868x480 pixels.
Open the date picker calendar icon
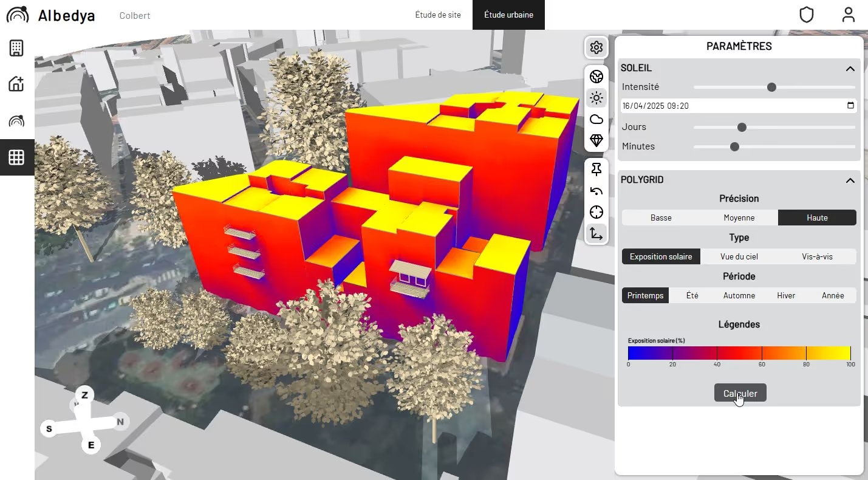coord(850,106)
